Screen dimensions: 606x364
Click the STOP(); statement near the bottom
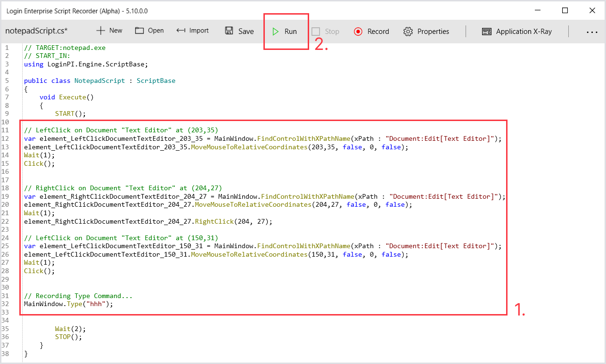click(x=68, y=337)
